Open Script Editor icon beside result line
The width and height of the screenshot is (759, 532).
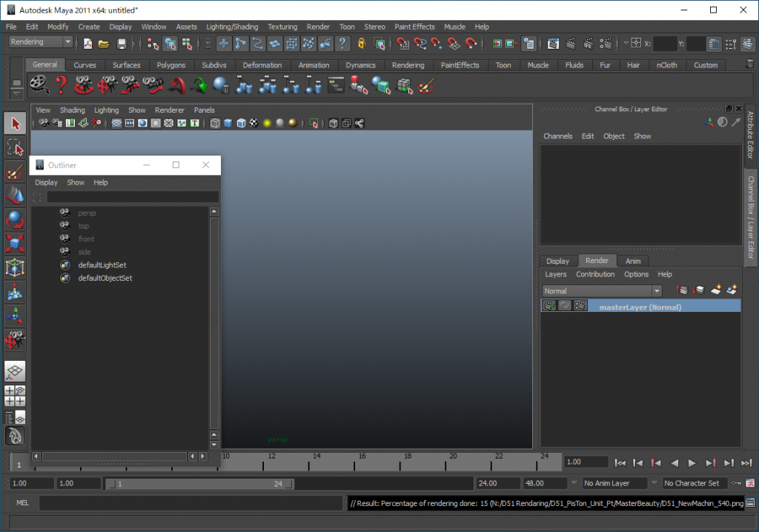coord(750,503)
